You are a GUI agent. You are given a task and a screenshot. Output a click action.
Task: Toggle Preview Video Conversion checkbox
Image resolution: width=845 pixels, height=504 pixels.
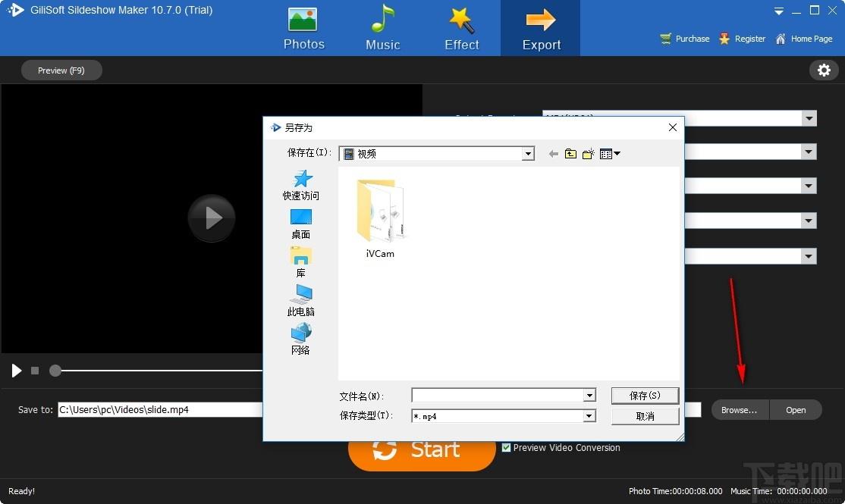[506, 447]
